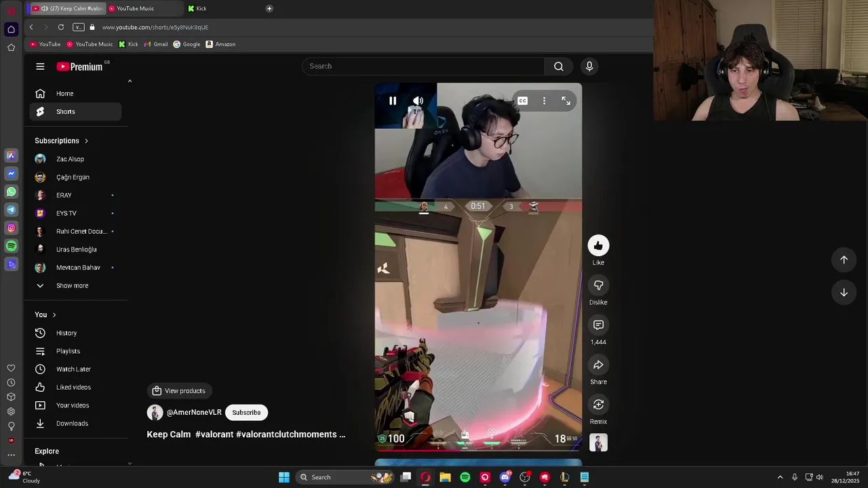Image resolution: width=868 pixels, height=488 pixels.
Task: Open Zac Alsop subscription
Action: coord(75,159)
